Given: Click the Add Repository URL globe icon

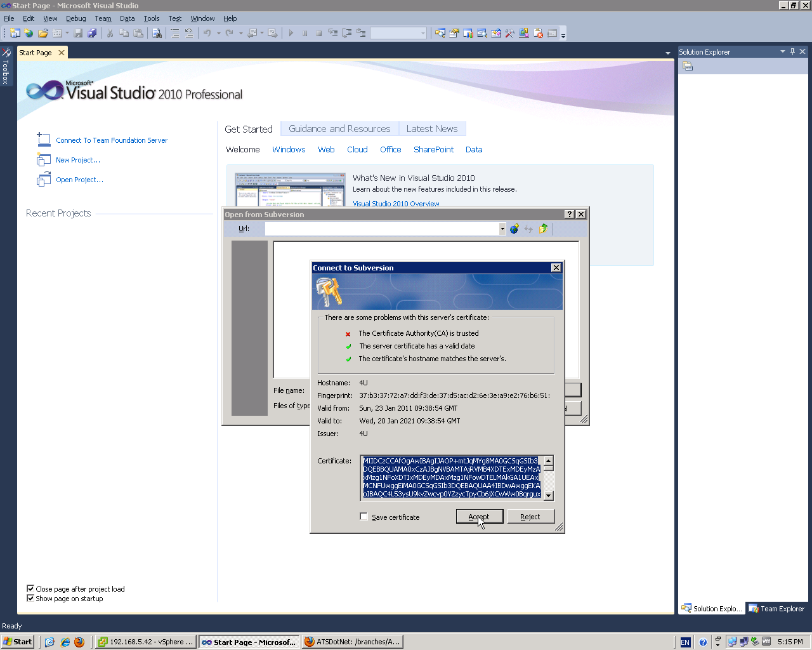Looking at the screenshot, I should click(514, 229).
